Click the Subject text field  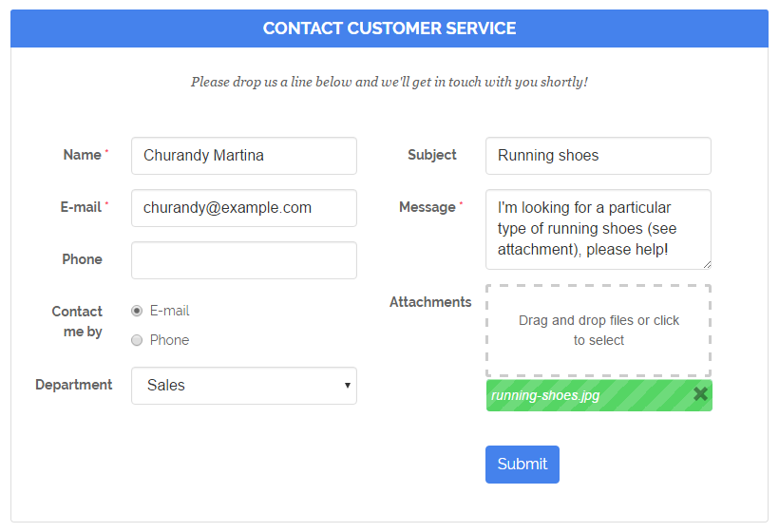[x=598, y=156]
